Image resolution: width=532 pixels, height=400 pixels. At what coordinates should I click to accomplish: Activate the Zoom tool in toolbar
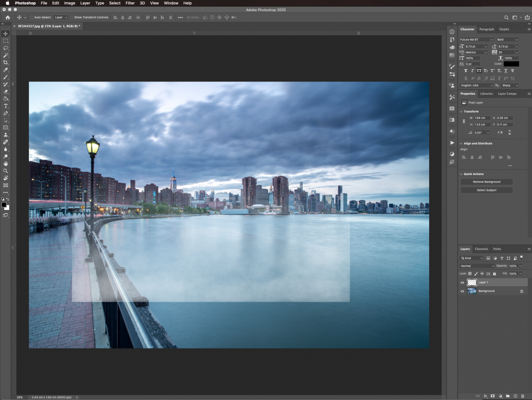(6, 171)
